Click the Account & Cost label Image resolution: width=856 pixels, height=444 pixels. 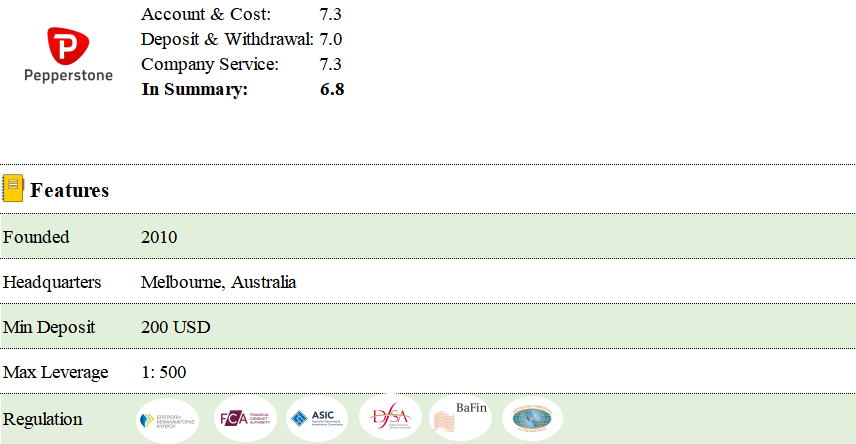(206, 14)
